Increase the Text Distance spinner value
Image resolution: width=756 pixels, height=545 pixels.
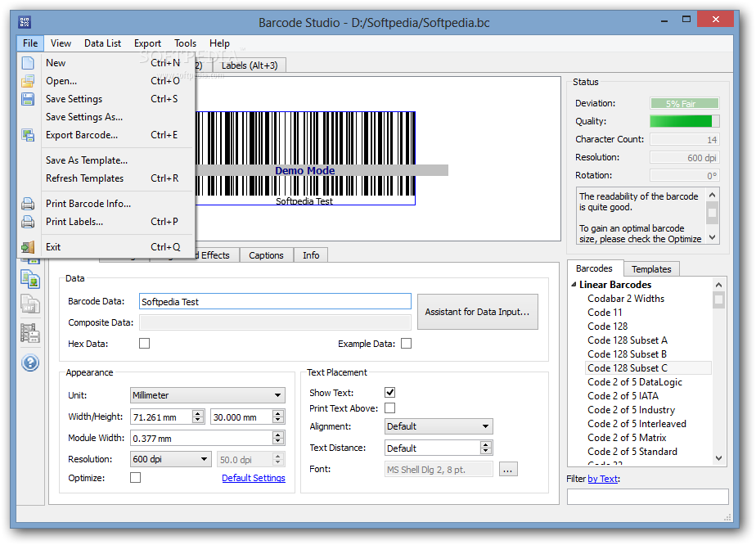click(486, 444)
